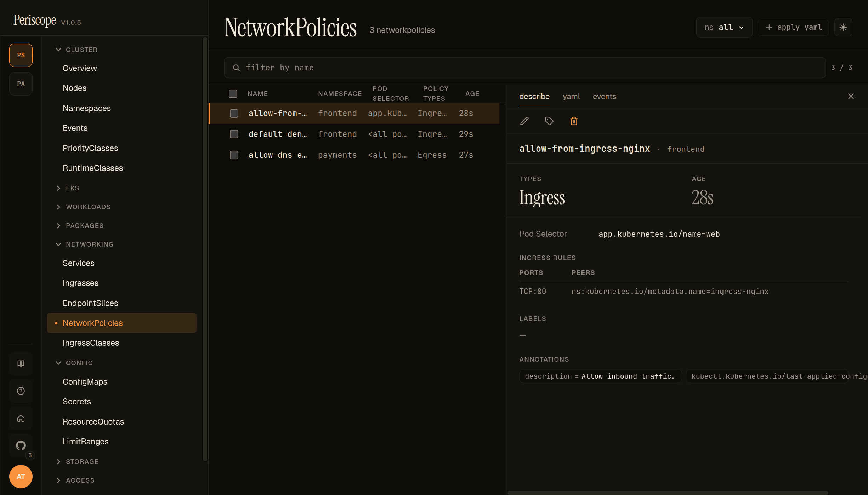
Task: Select NetworkPolicies in the sidebar
Action: click(121, 323)
